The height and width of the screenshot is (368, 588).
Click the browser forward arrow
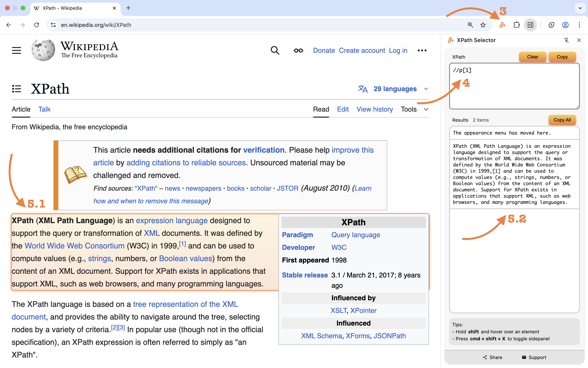click(x=22, y=25)
